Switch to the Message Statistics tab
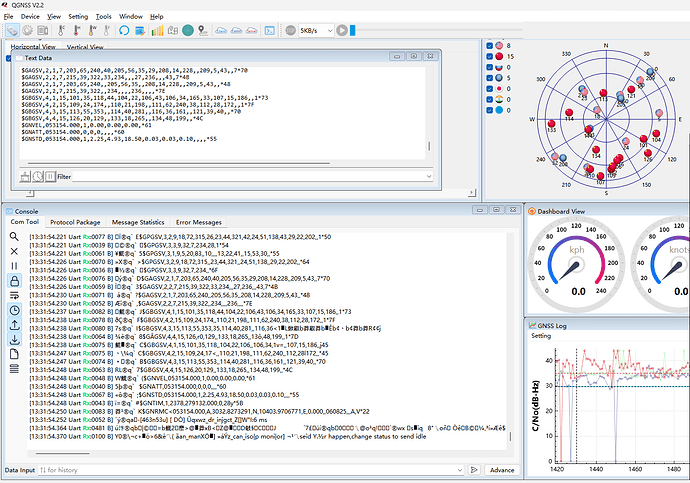The height and width of the screenshot is (483, 690). click(137, 222)
